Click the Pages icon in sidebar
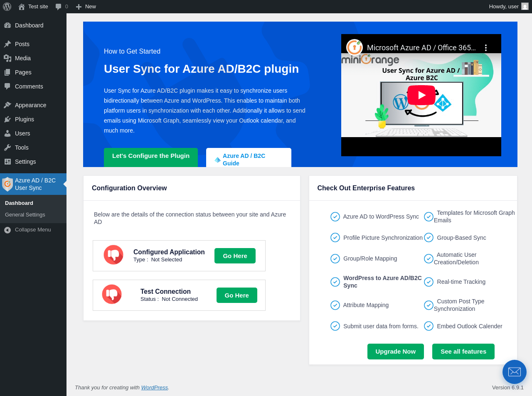 [7, 72]
